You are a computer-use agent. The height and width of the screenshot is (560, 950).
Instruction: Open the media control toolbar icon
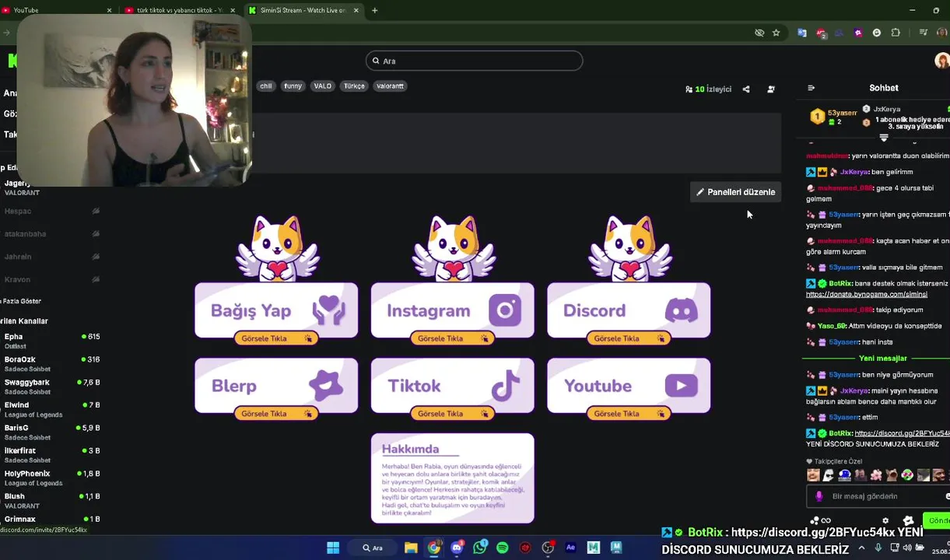(x=924, y=32)
